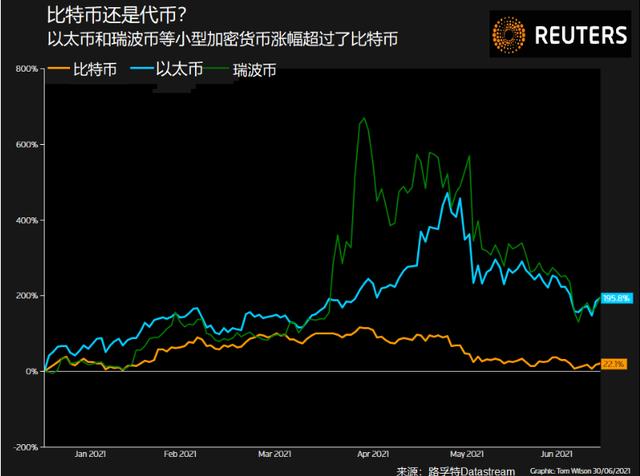This screenshot has height=476, width=640.
Task: Click the -200% y-axis label
Action: pos(26,447)
